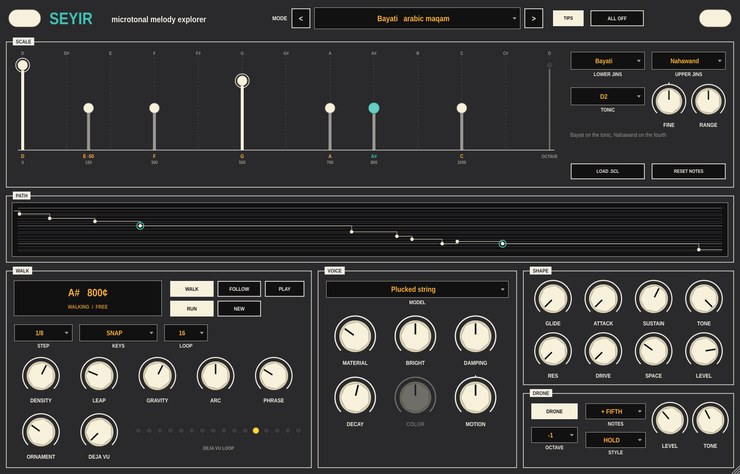Click the cream pill button next to SEYIR

pos(25,18)
